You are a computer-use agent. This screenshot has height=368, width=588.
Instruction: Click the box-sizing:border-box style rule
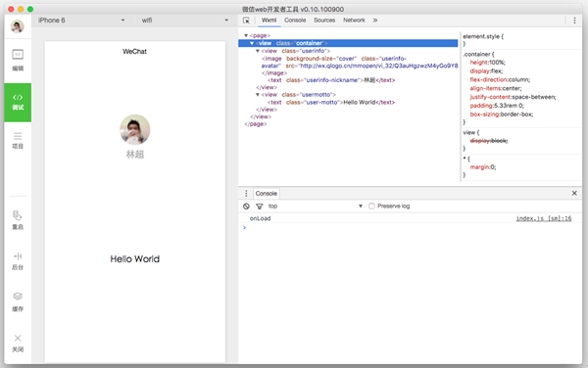pos(502,115)
